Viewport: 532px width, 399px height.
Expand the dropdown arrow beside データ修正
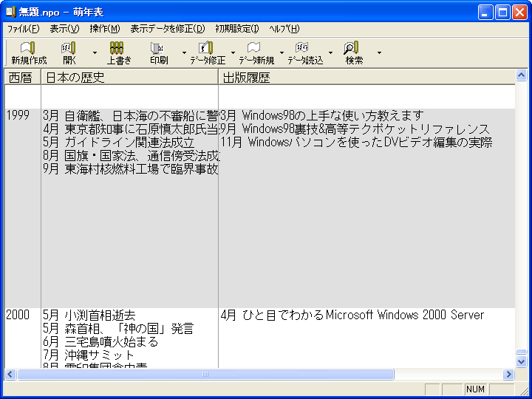click(233, 52)
